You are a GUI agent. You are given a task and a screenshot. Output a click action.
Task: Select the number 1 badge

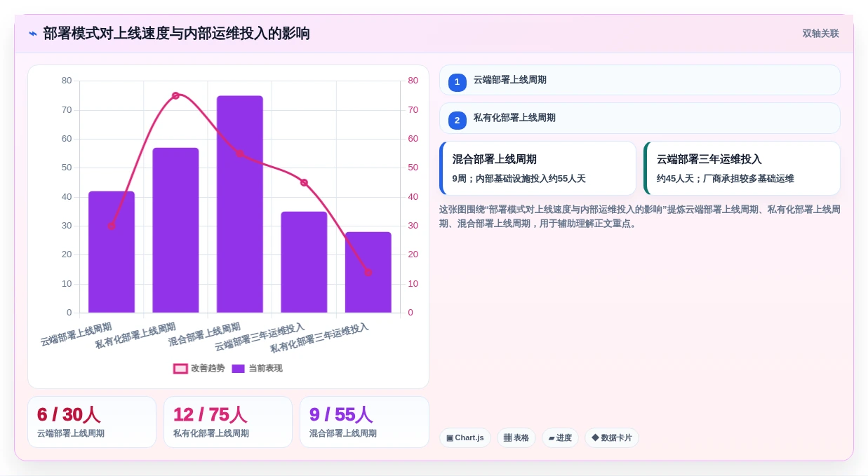458,82
